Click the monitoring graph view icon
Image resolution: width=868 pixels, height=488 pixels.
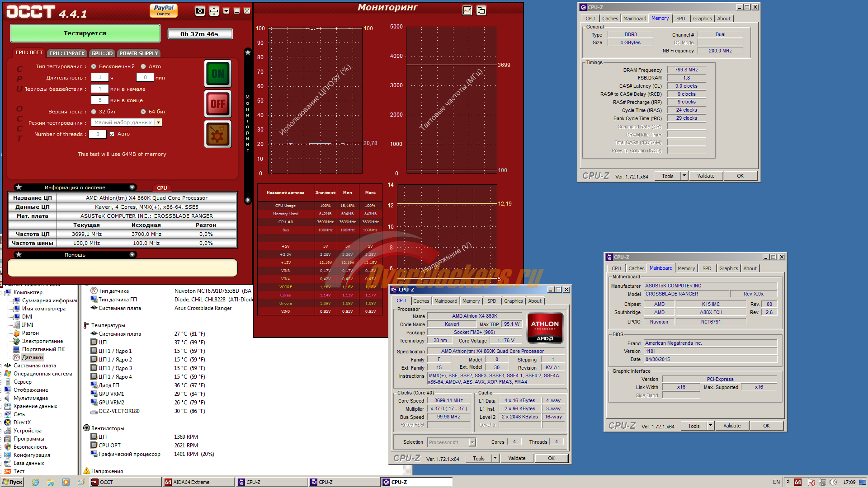click(x=467, y=10)
